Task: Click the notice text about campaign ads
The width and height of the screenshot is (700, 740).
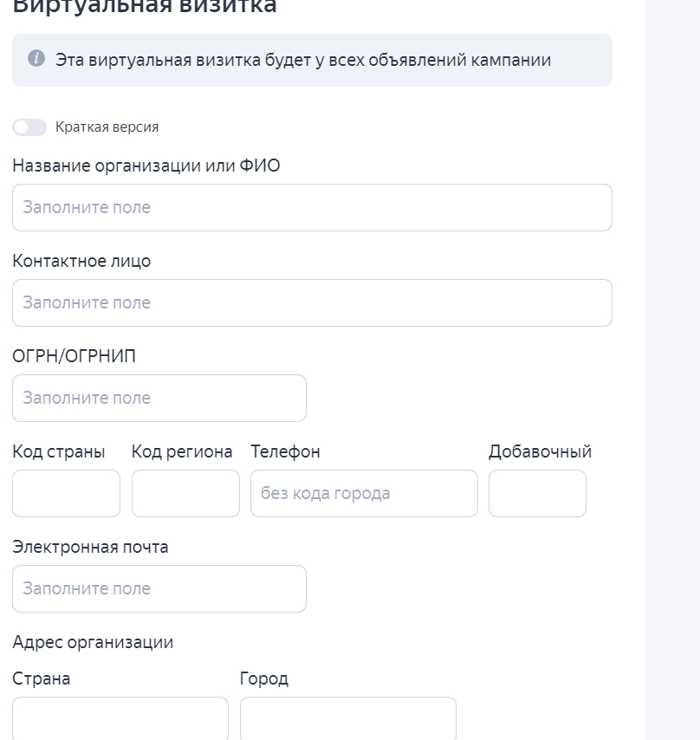Action: coord(303,61)
